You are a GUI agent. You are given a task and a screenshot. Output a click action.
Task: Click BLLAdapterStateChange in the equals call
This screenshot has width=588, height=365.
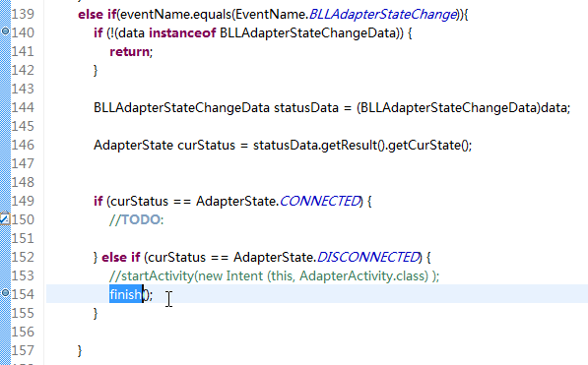[382, 14]
